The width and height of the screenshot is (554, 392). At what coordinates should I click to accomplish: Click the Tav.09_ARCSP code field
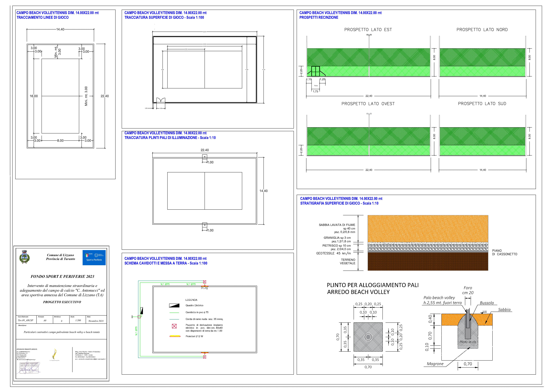(26, 320)
